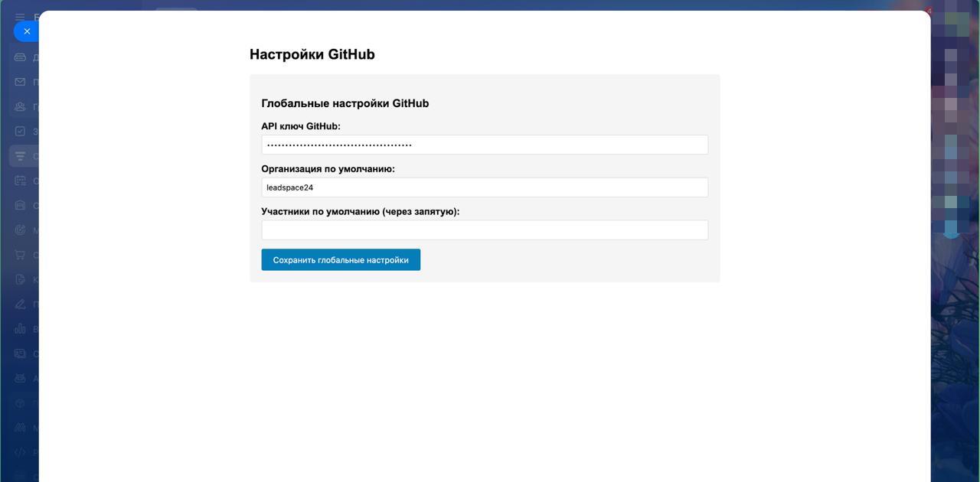Image resolution: width=980 pixels, height=482 pixels.
Task: Open the calendar icon in the sidebar
Action: (x=20, y=181)
